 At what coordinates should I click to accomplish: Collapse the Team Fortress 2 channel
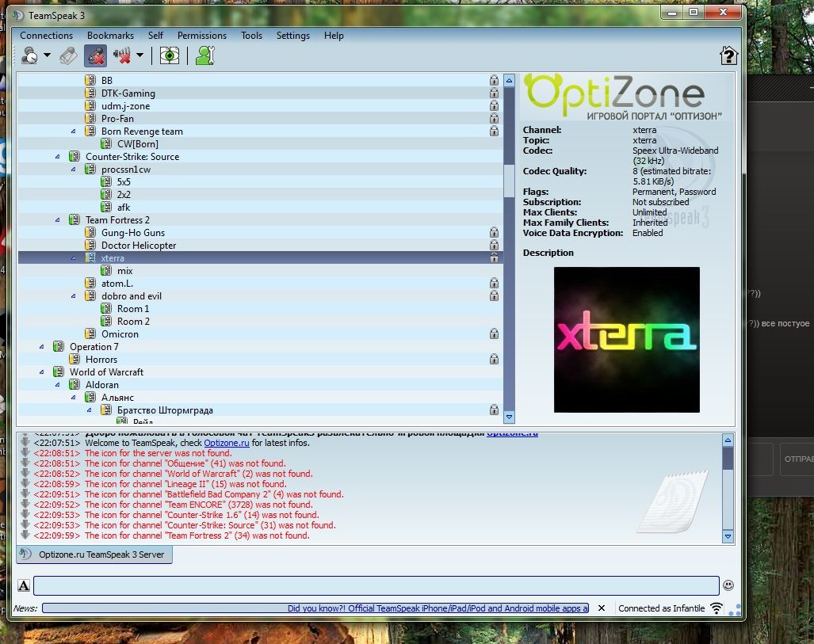tap(58, 220)
